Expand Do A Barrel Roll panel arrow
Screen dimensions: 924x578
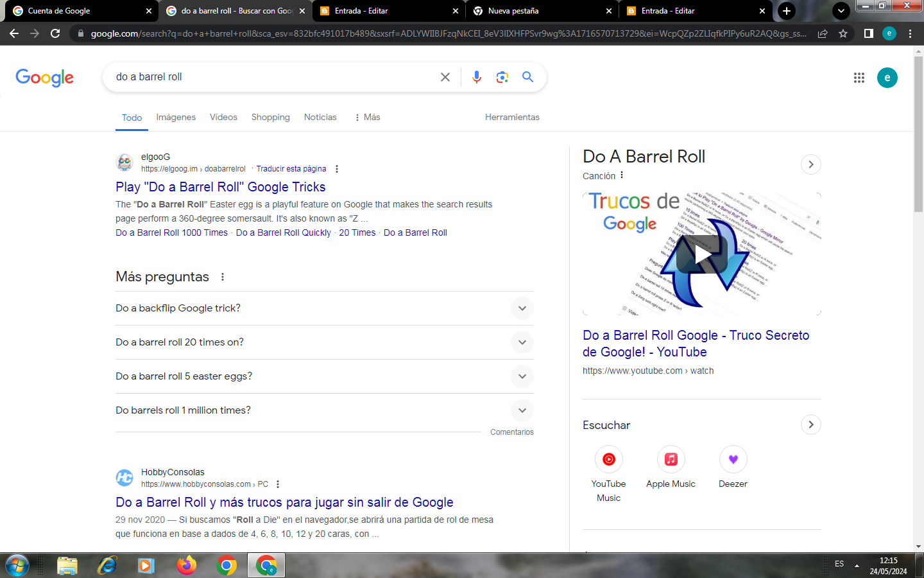[811, 164]
